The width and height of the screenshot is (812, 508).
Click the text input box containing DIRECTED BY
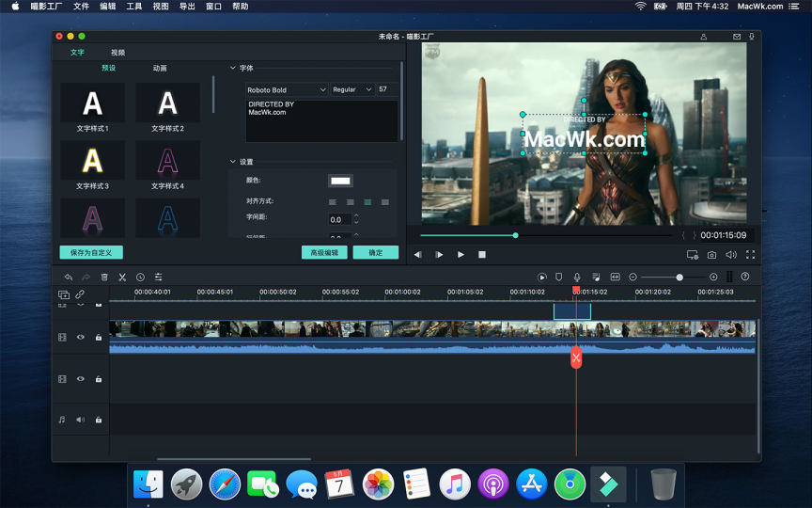pyautogui.click(x=321, y=120)
